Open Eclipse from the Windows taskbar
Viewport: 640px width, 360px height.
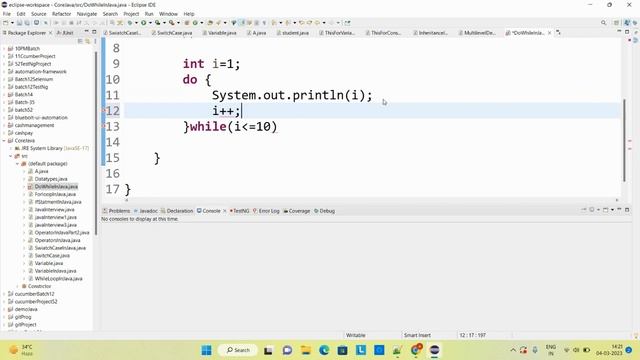(x=434, y=350)
